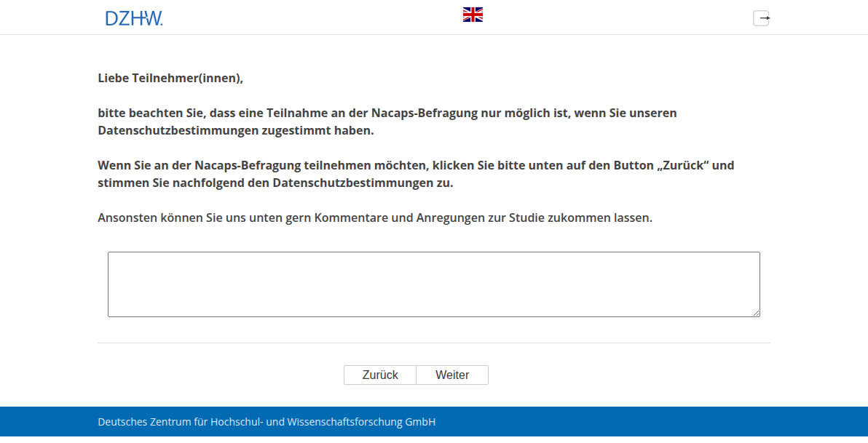Click the logout arrow icon
The image size is (868, 443).
(x=761, y=18)
